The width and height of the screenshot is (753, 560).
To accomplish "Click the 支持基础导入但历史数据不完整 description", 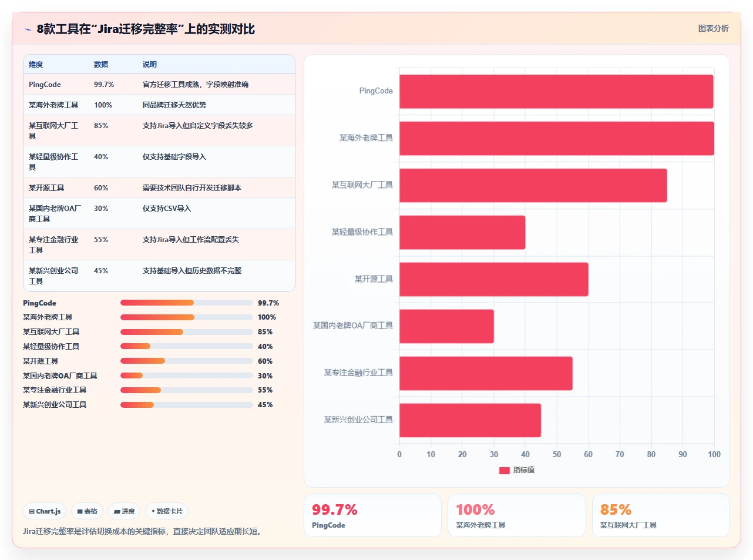I will (192, 271).
